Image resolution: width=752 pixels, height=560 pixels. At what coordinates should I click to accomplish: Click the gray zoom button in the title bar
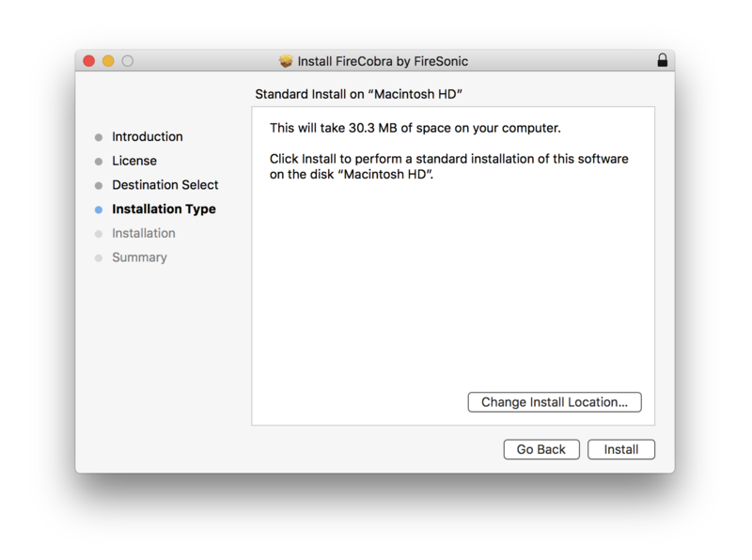(128, 61)
